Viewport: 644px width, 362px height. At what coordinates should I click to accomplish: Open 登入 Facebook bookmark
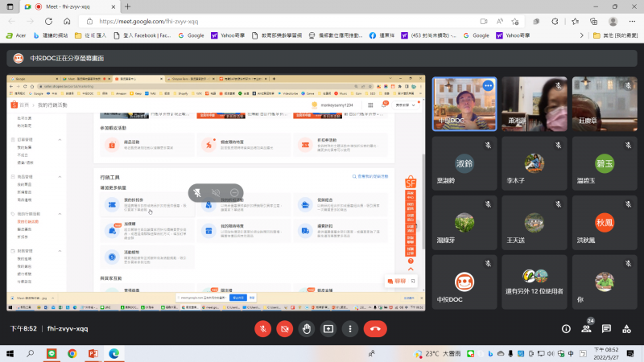click(x=142, y=35)
